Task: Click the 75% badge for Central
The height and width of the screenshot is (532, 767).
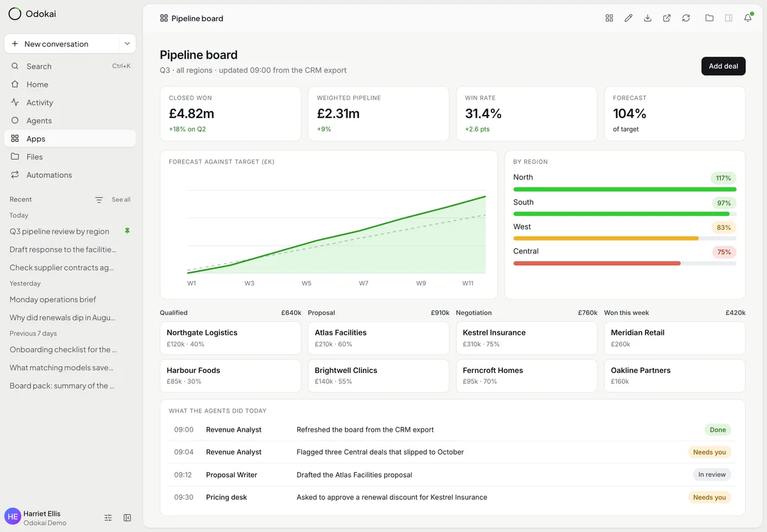Action: tap(724, 252)
